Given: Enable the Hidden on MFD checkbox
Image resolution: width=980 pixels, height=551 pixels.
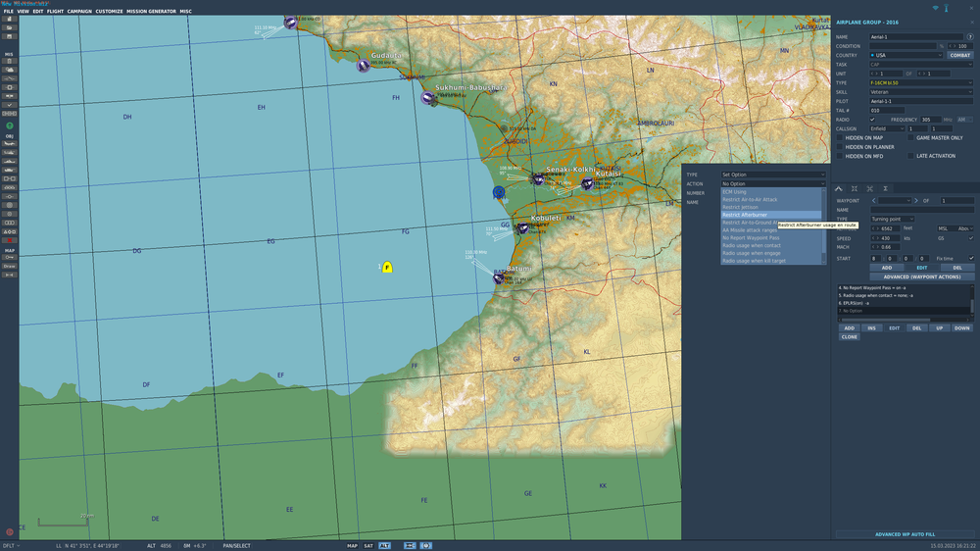Looking at the screenshot, I should point(840,156).
